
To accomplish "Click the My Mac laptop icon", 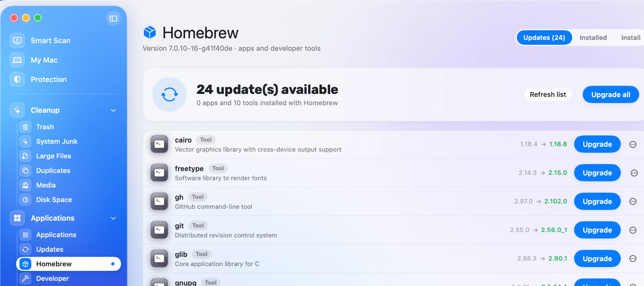I will point(17,60).
